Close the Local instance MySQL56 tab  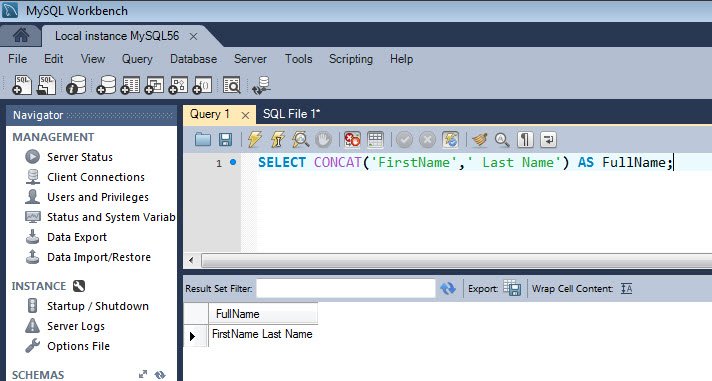point(193,36)
